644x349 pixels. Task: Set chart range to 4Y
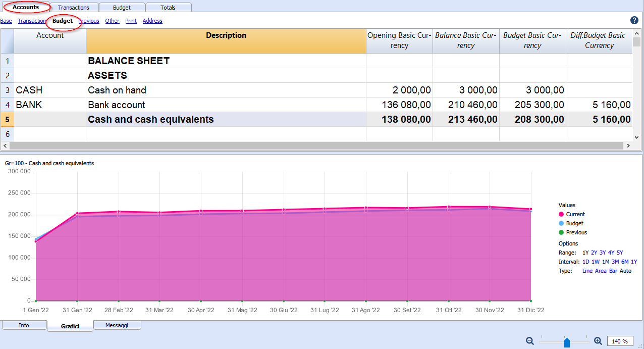(x=611, y=253)
